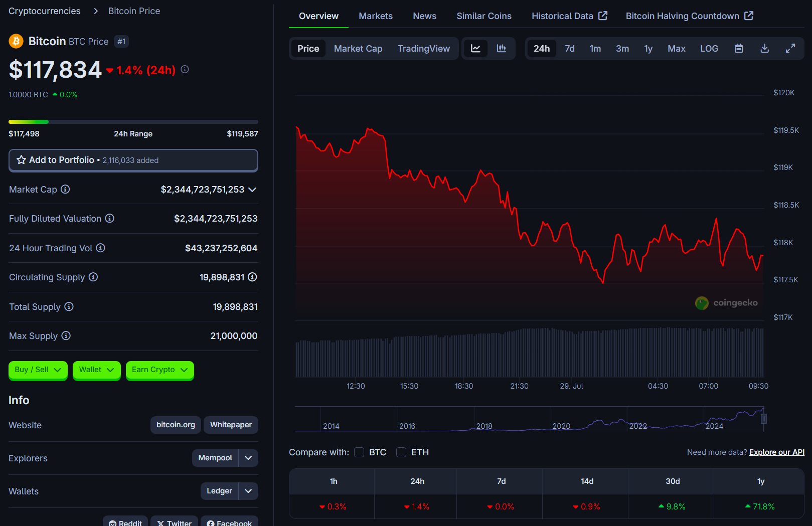This screenshot has width=812, height=526.
Task: Click the 30d 9.8% change cell
Action: tap(672, 506)
